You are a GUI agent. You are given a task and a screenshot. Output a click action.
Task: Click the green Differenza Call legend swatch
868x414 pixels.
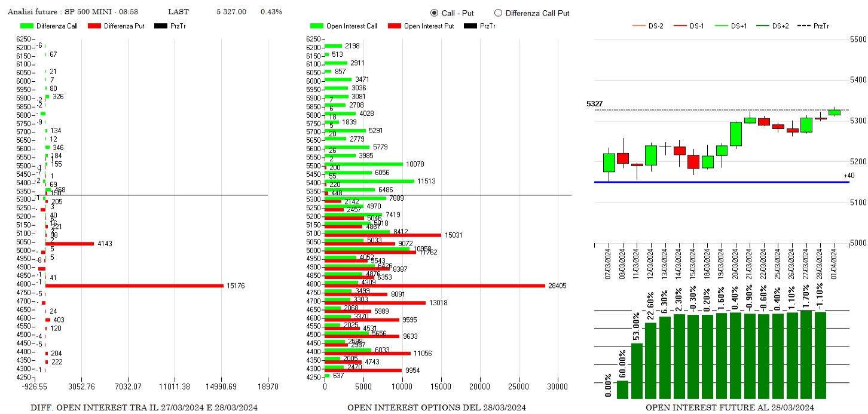[x=27, y=26]
